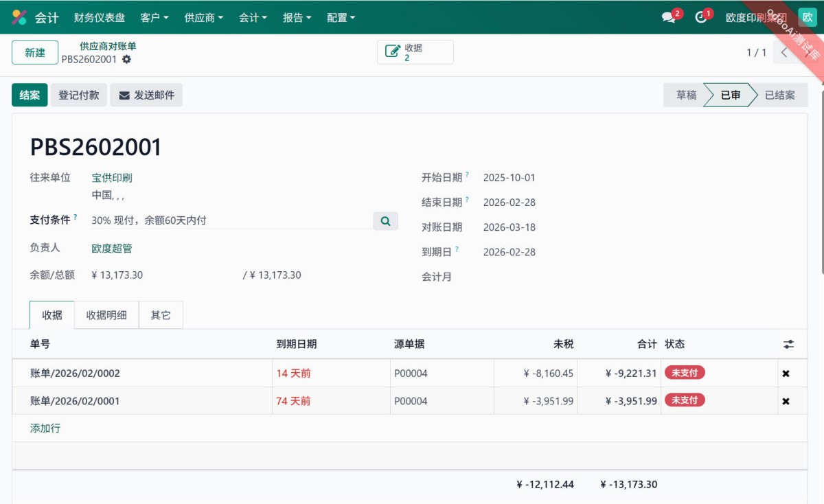This screenshot has width=824, height=504.
Task: Click the 未支付 badge in row 0001
Action: (685, 400)
